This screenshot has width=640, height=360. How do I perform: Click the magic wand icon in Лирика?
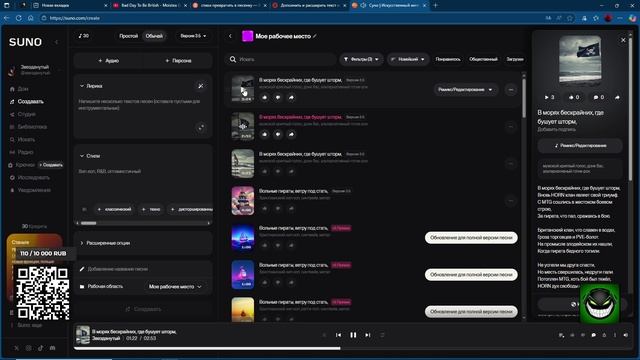click(200, 86)
